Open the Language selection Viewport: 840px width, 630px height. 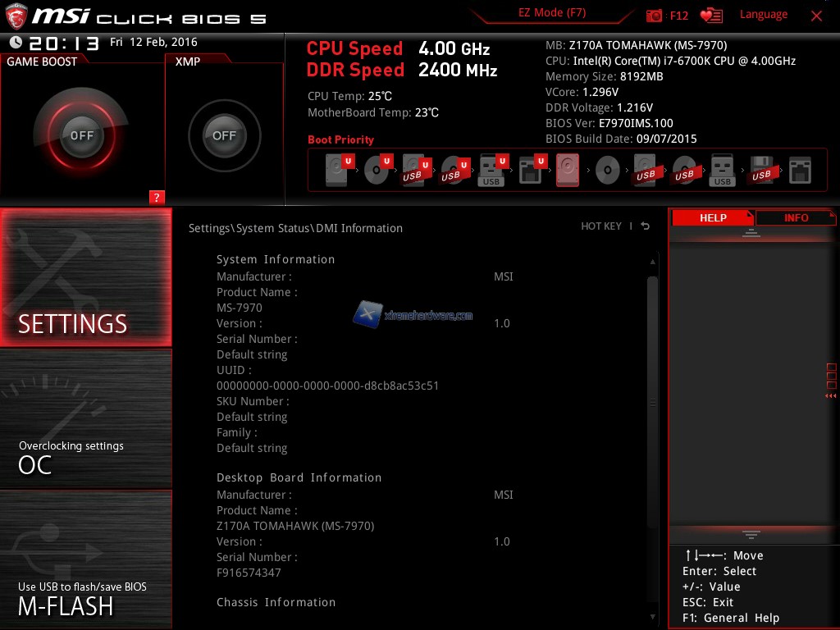click(x=763, y=15)
